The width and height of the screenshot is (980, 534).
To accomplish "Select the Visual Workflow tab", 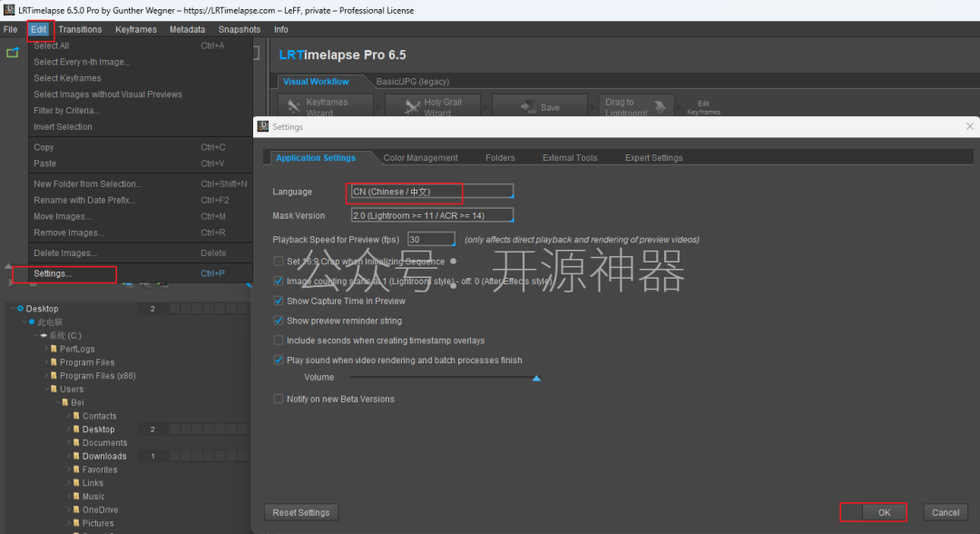I will pyautogui.click(x=317, y=82).
